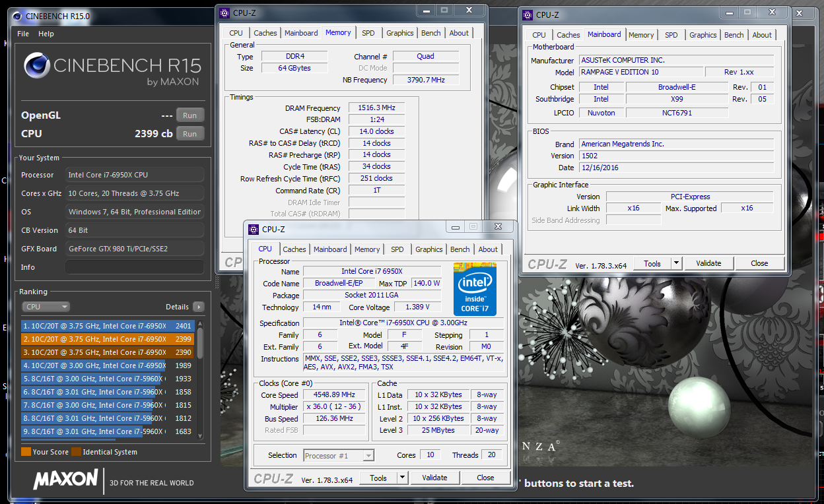Switch to Caches tab in Memory CPU-Z window
The height and width of the screenshot is (504, 824).
265,33
